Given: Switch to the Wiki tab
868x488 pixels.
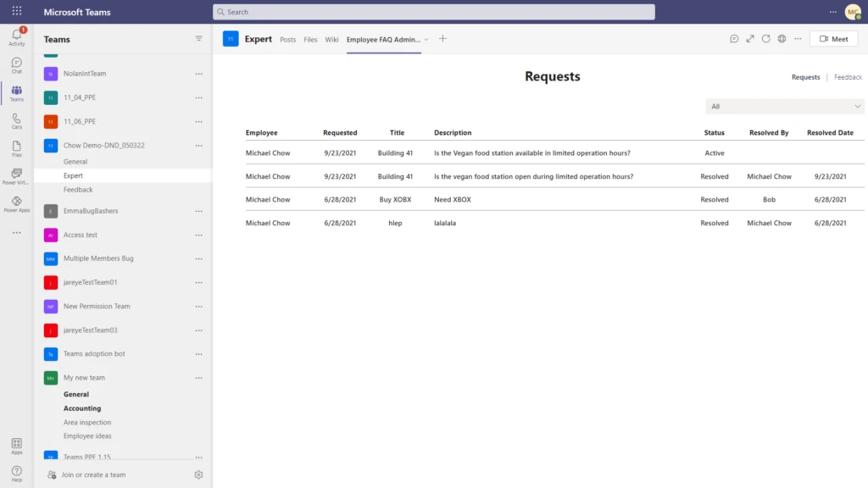Looking at the screenshot, I should [331, 39].
